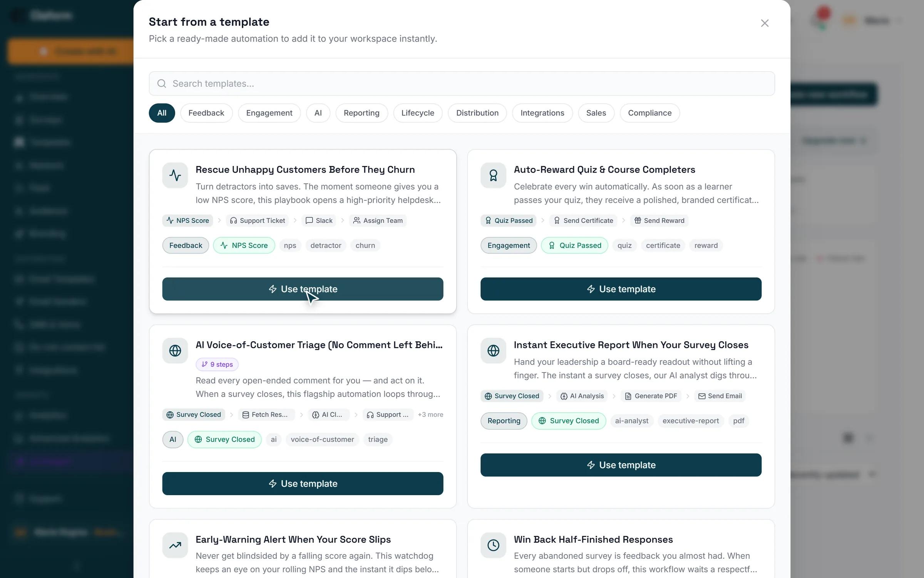Click the green NPS Score trigger tag
The height and width of the screenshot is (578, 924).
pyautogui.click(x=244, y=245)
